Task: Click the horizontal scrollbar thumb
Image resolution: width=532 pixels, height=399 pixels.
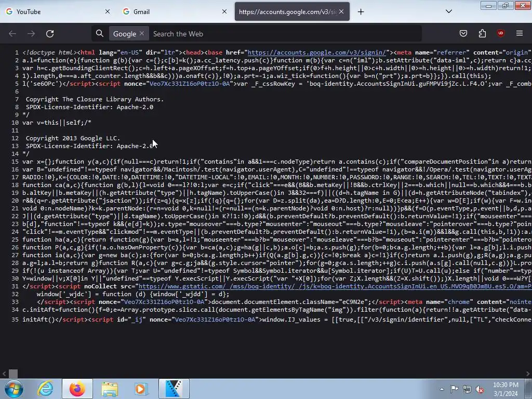Action: pyautogui.click(x=13, y=374)
